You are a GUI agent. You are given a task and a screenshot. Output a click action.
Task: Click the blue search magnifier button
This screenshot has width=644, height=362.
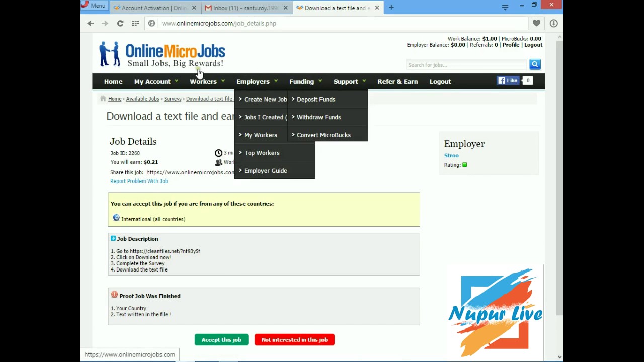tap(535, 64)
